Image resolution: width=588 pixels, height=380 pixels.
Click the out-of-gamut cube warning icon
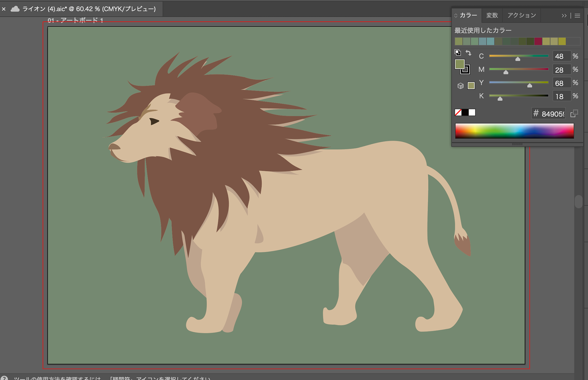(460, 86)
